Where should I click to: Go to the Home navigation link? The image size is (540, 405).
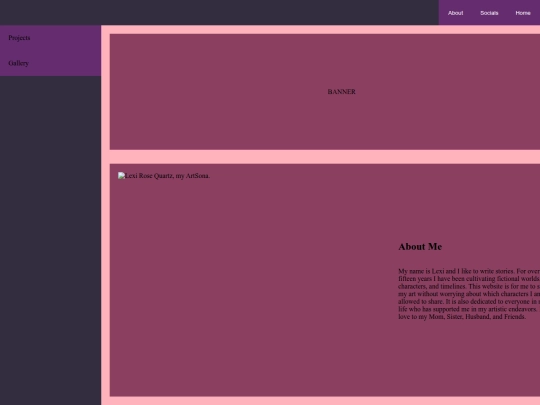(x=523, y=13)
